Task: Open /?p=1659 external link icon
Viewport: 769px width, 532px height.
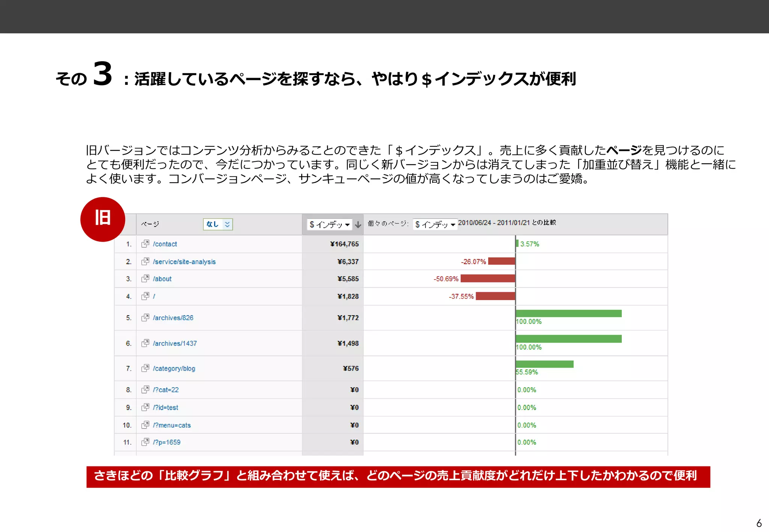Action: coord(145,442)
